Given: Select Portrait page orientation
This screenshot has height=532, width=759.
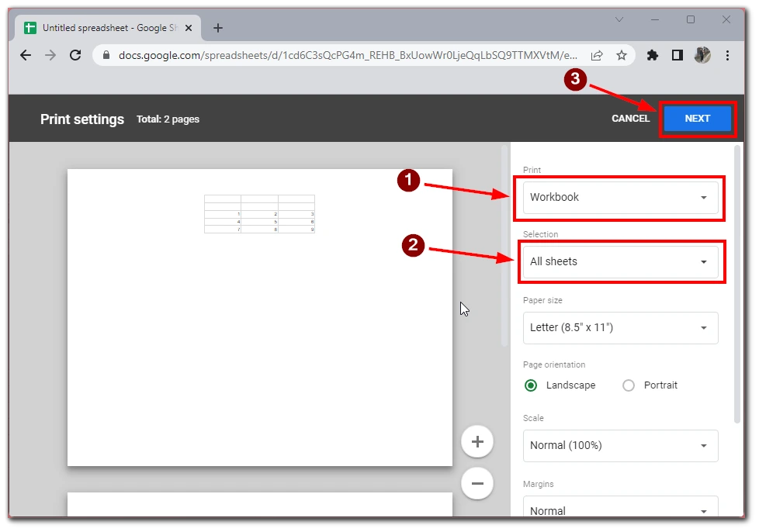Looking at the screenshot, I should tap(629, 385).
